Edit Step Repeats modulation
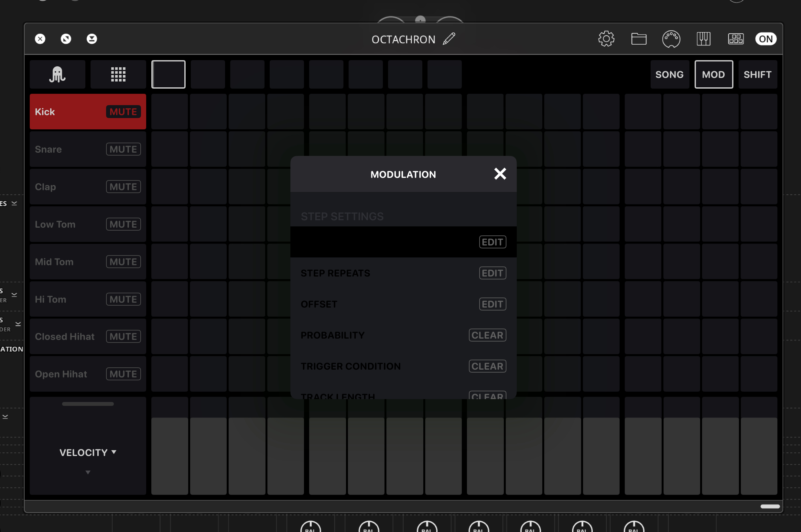 tap(493, 273)
